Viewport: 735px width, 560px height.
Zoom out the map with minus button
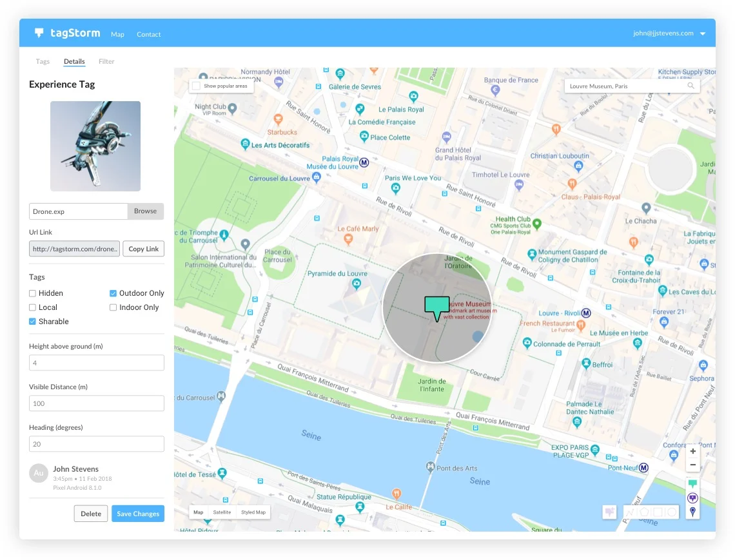coord(692,465)
